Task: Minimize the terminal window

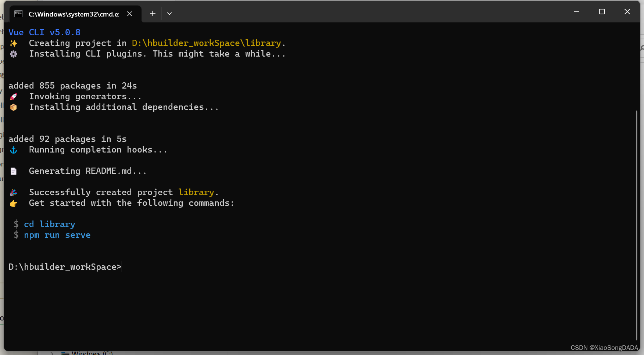Action: [576, 12]
